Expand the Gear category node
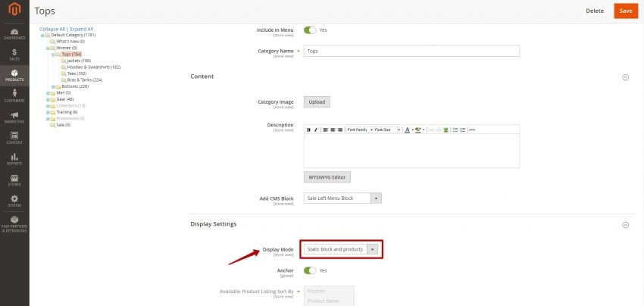Image resolution: width=644 pixels, height=306 pixels. (x=48, y=99)
